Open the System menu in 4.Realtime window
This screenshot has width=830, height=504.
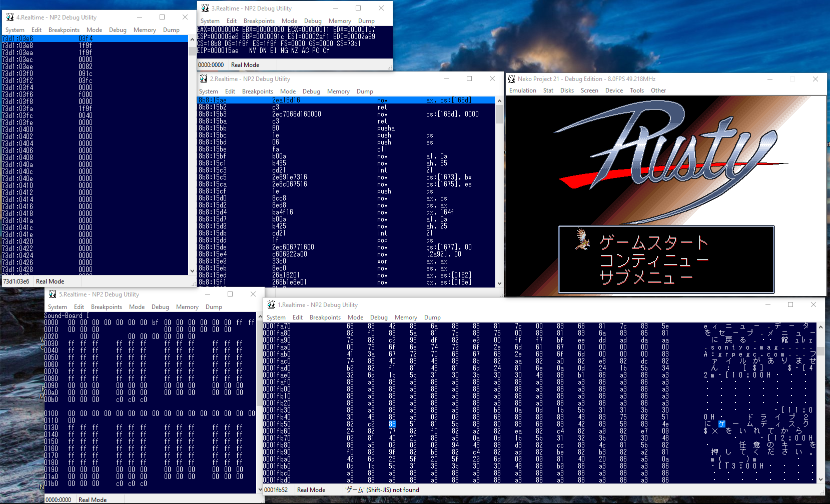[15, 30]
